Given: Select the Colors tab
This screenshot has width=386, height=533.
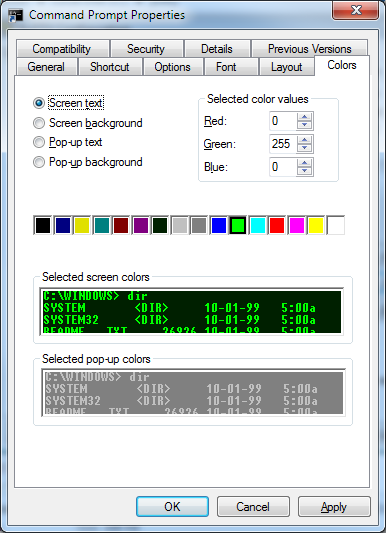Looking at the screenshot, I should coord(342,65).
